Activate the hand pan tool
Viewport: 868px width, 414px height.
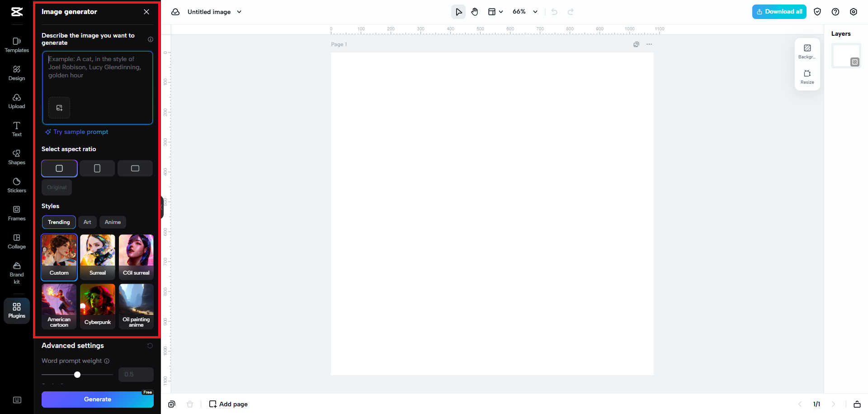click(x=475, y=12)
